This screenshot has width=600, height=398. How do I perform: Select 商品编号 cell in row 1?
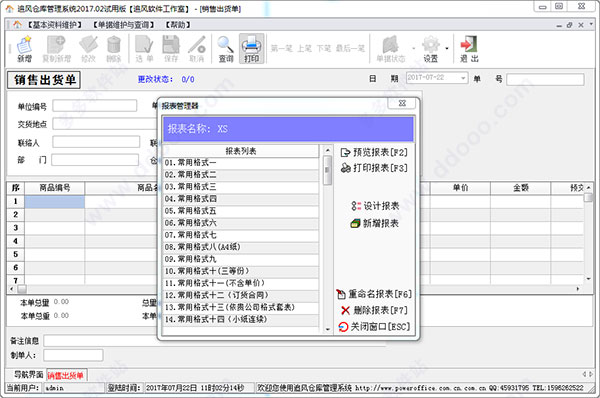55,202
